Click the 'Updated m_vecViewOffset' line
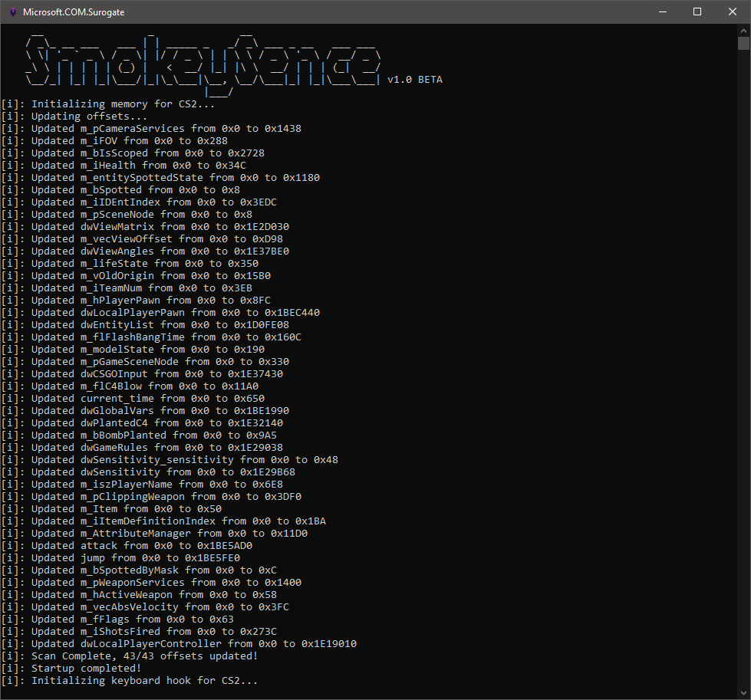The height and width of the screenshot is (700, 751). pos(142,239)
